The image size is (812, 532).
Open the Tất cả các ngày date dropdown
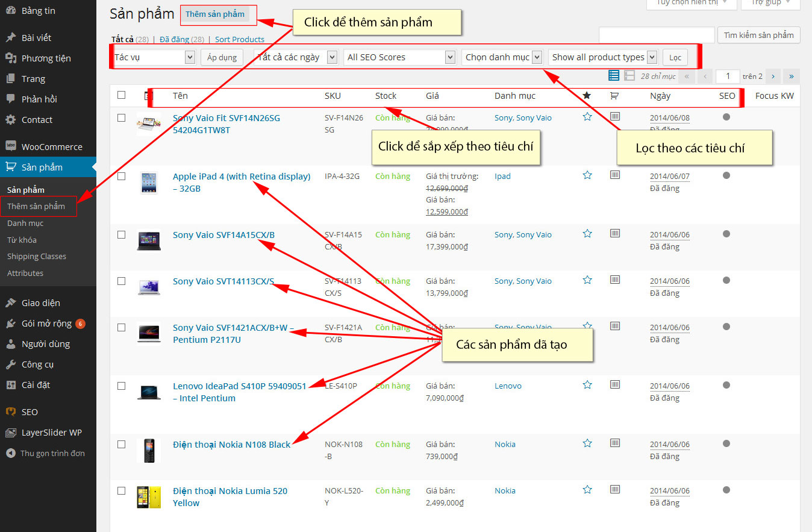[x=296, y=57]
